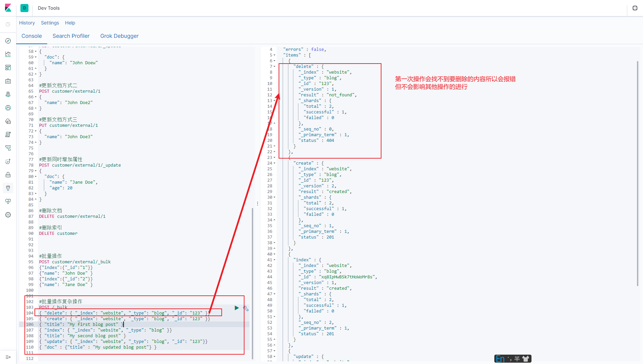Open the Dashboard icon in sidebar

pyautogui.click(x=8, y=68)
